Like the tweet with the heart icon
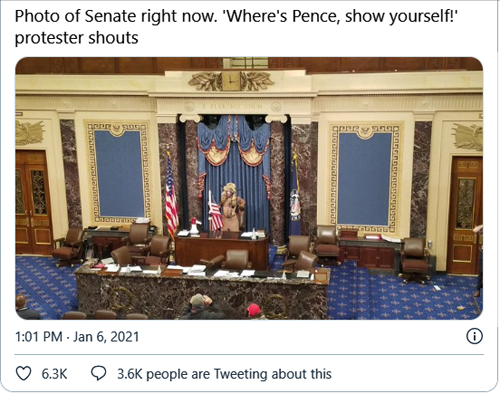 pyautogui.click(x=24, y=373)
